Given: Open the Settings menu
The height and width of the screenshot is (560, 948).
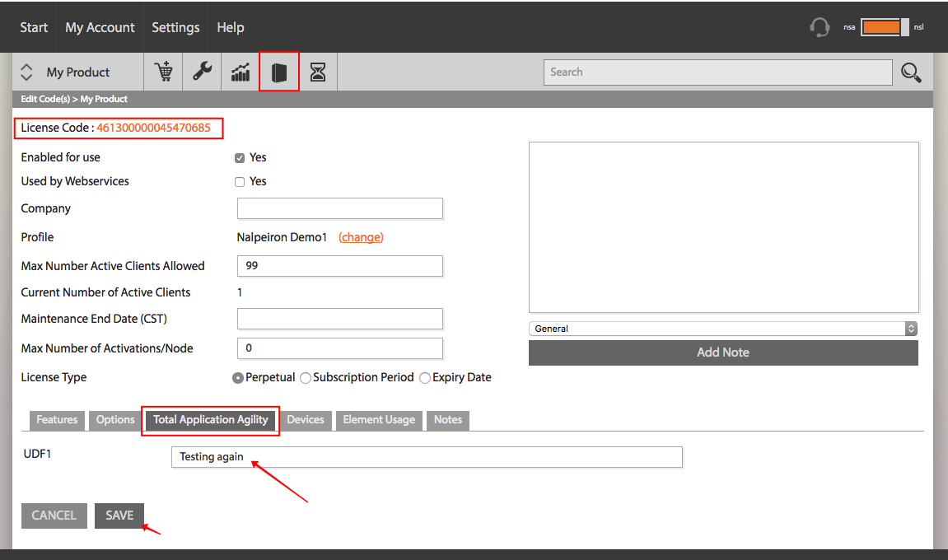Looking at the screenshot, I should tap(175, 27).
